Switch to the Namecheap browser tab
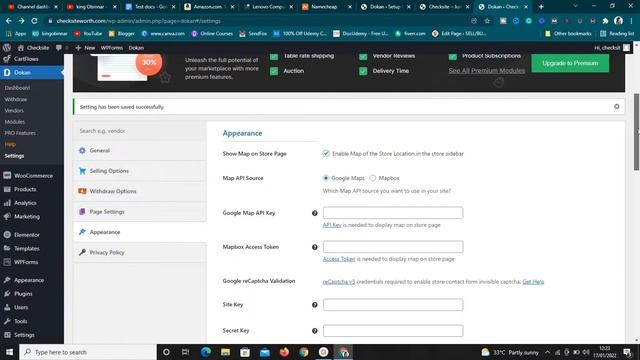 point(327,7)
